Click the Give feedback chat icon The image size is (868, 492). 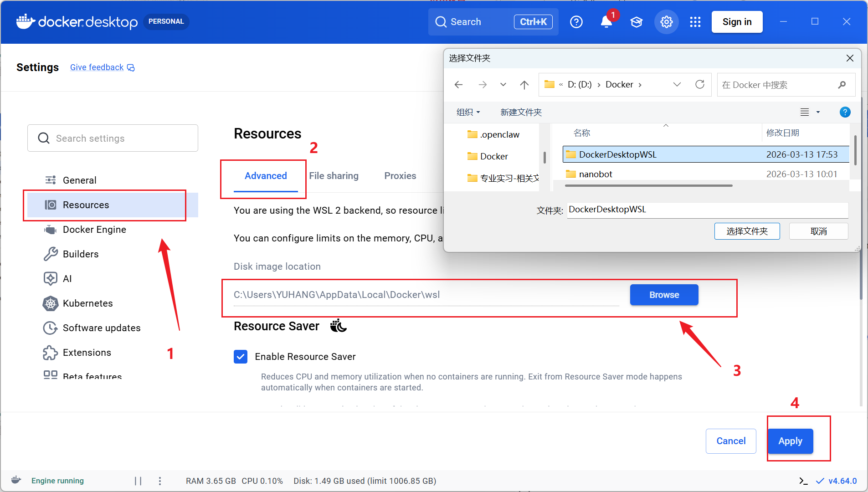131,68
